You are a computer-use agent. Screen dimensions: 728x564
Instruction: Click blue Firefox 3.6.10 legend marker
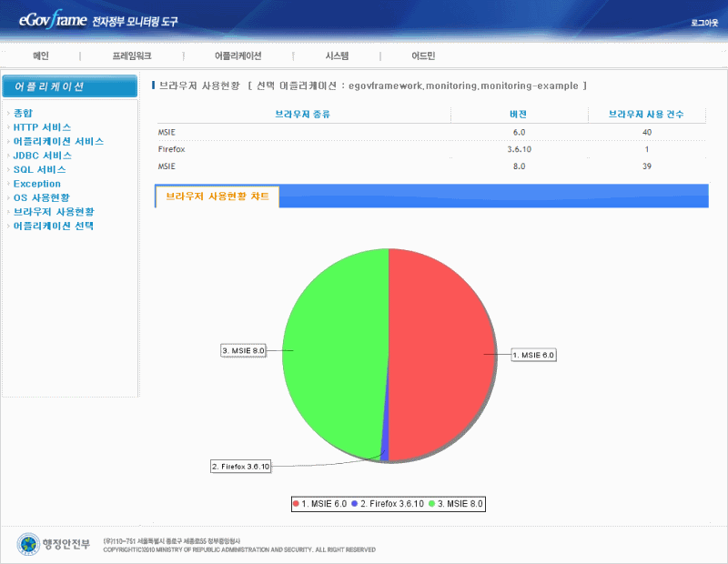tap(353, 503)
